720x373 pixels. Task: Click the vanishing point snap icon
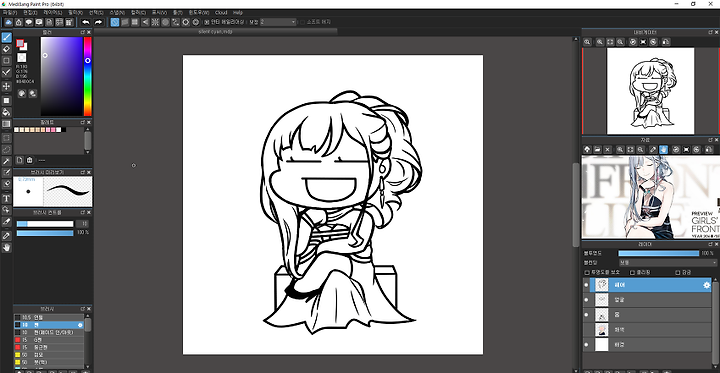click(x=145, y=22)
